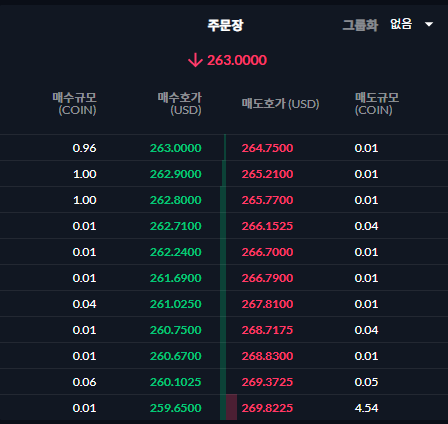Select bid price 259.6500
The width and height of the screenshot is (448, 424).
click(176, 408)
